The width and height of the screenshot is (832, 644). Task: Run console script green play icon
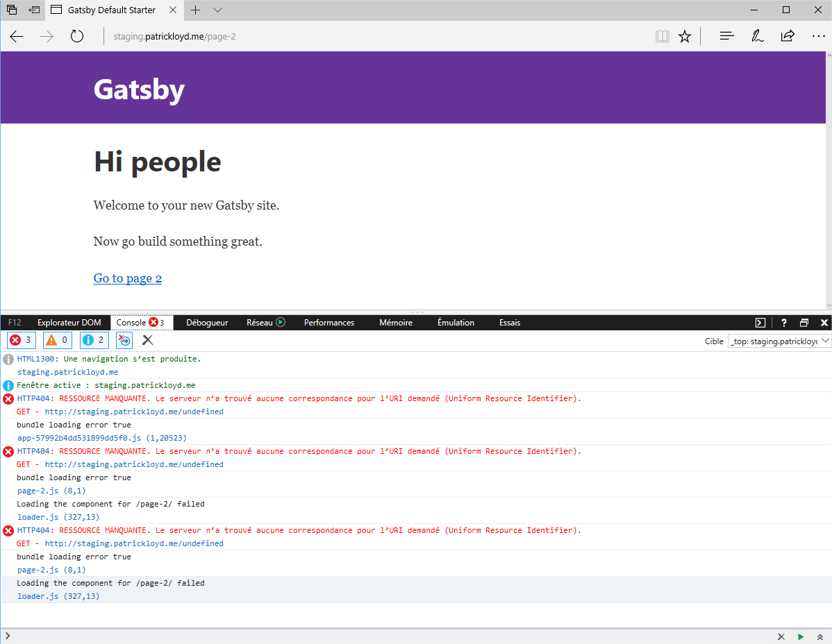coord(801,636)
